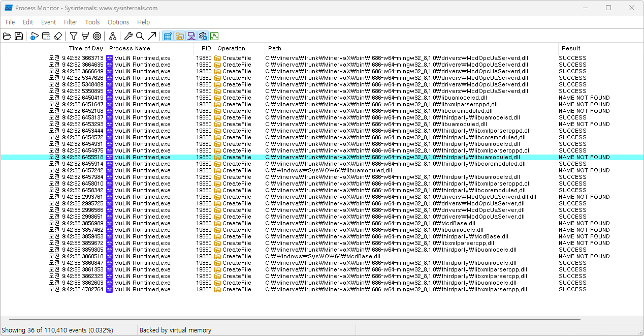Click the process icon in the highlighted 9:42:32.6455518 row
Image resolution: width=644 pixels, height=336 pixels.
coord(110,157)
